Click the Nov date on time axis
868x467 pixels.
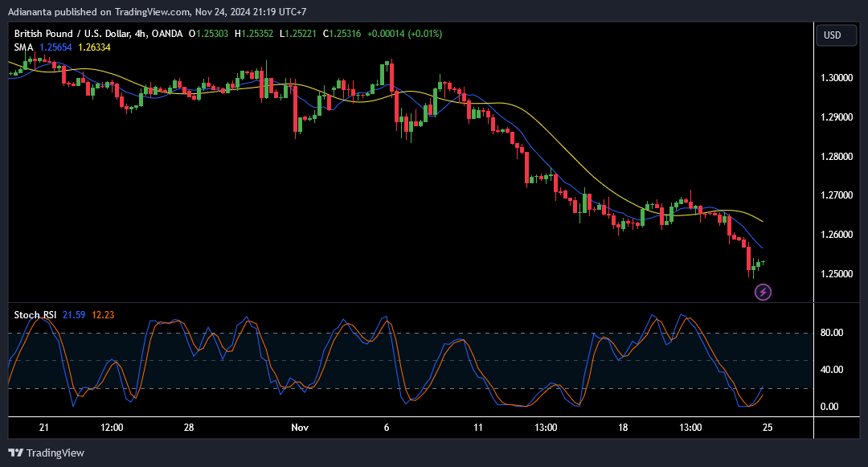point(300,427)
